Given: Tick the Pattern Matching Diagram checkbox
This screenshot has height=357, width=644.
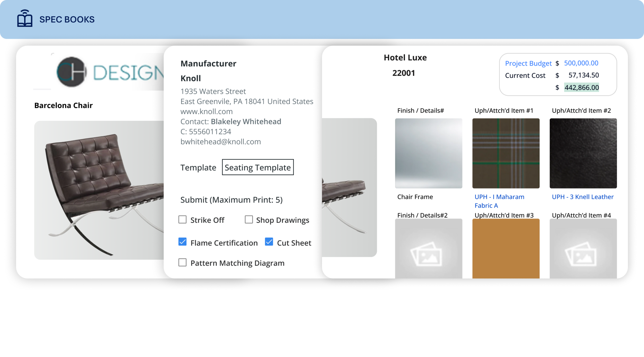Looking at the screenshot, I should pyautogui.click(x=182, y=263).
